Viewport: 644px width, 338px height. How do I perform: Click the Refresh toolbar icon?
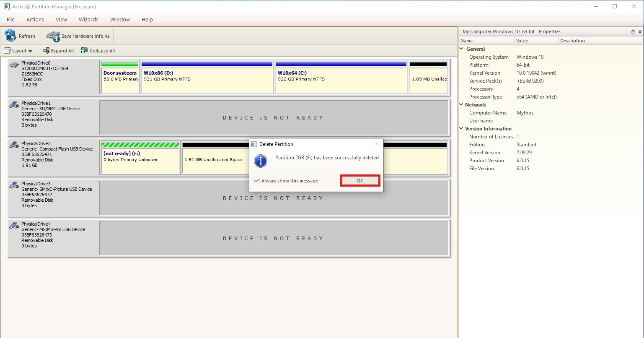coord(10,36)
